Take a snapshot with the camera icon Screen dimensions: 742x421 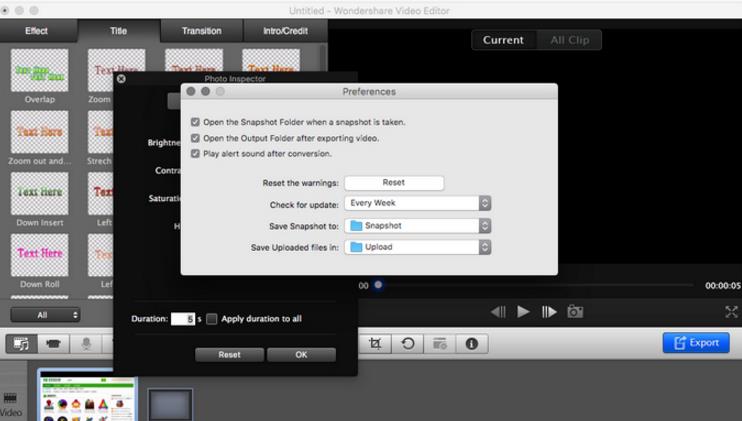[x=575, y=312]
